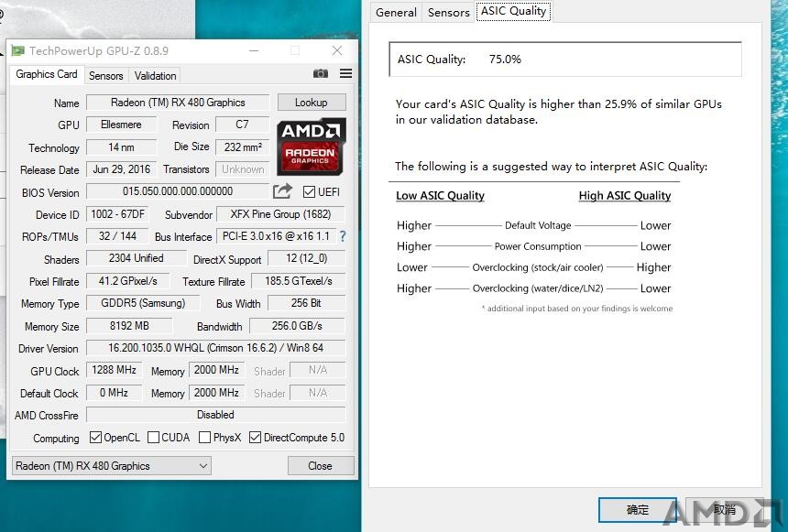Click the Texture Fillrate field 185.5 GTexel/s
Viewport: 788px width, 532px height.
click(x=299, y=281)
